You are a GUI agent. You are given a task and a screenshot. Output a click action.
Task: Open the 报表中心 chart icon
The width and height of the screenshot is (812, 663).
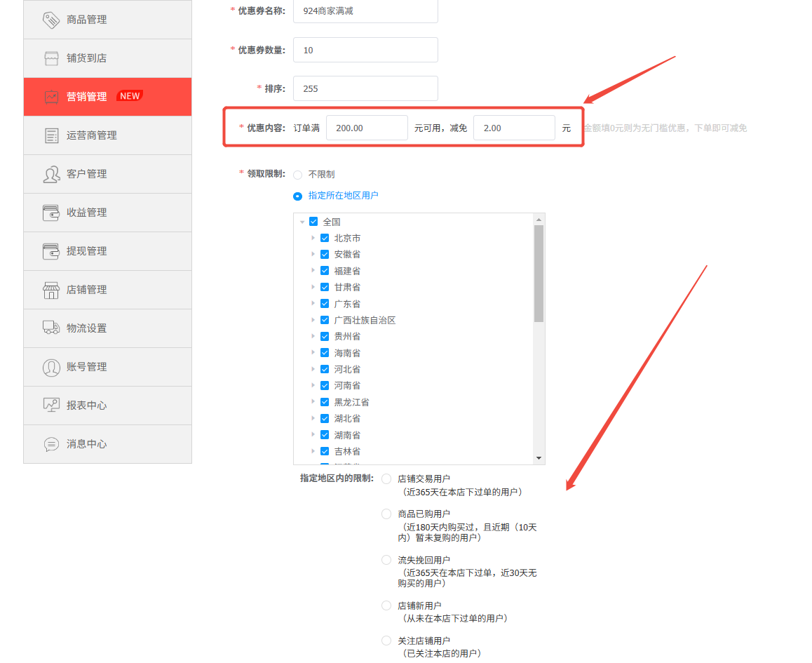click(50, 405)
